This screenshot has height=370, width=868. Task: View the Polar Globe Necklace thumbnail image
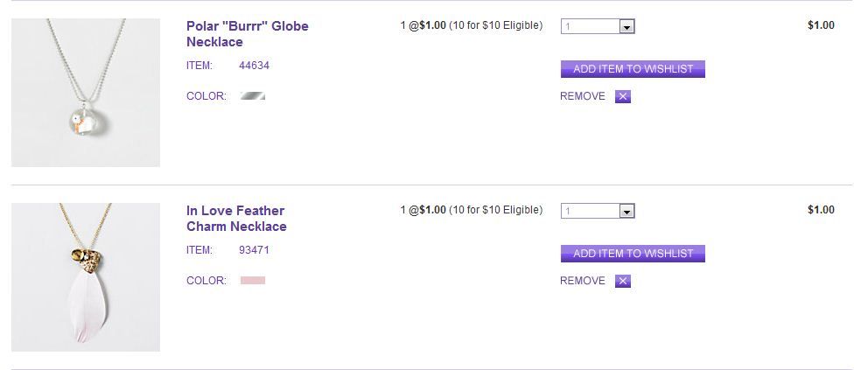(86, 93)
